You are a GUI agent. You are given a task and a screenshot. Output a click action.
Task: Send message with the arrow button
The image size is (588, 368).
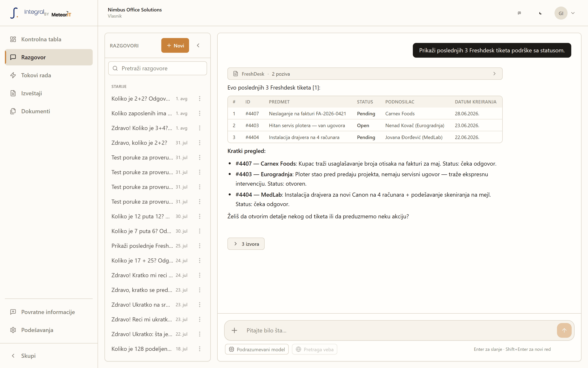(x=564, y=330)
